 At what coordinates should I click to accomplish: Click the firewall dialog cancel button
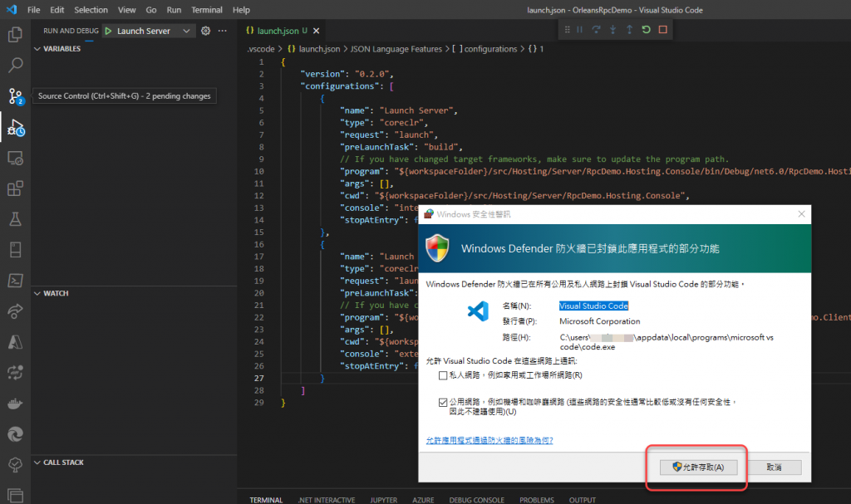774,467
